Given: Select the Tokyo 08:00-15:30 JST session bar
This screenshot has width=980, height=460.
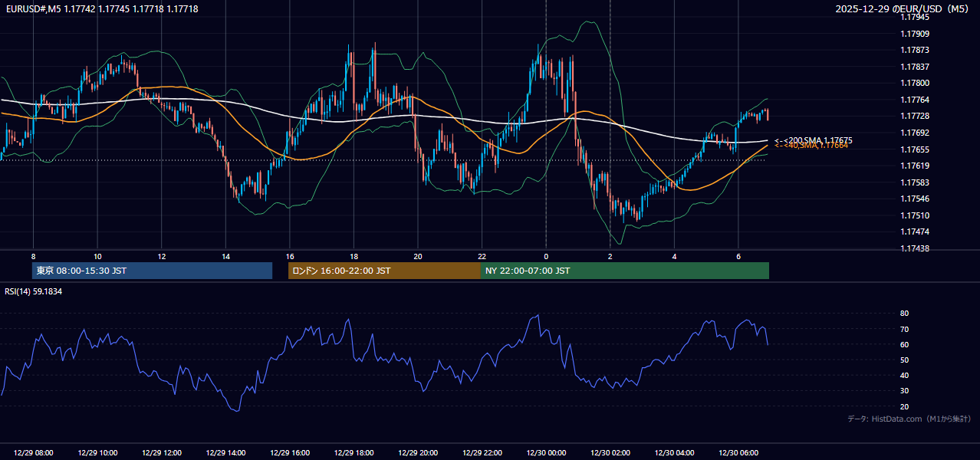Looking at the screenshot, I should click(152, 271).
